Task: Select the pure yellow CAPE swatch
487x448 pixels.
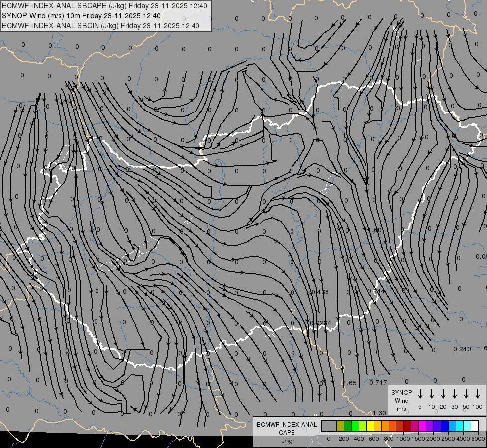Action: (x=370, y=426)
